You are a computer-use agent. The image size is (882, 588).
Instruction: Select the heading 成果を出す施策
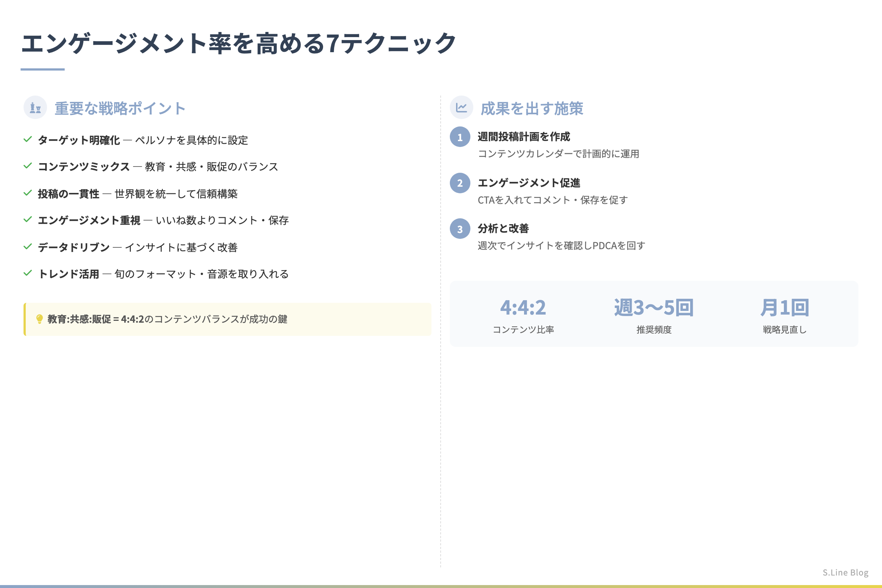[532, 108]
